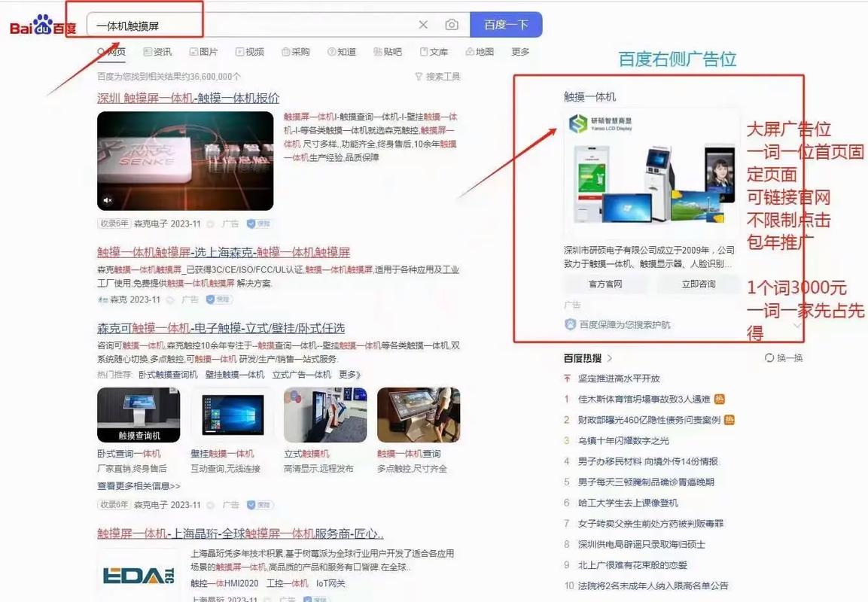
Task: Click 立式触摸机 caption link
Action: 306,454
